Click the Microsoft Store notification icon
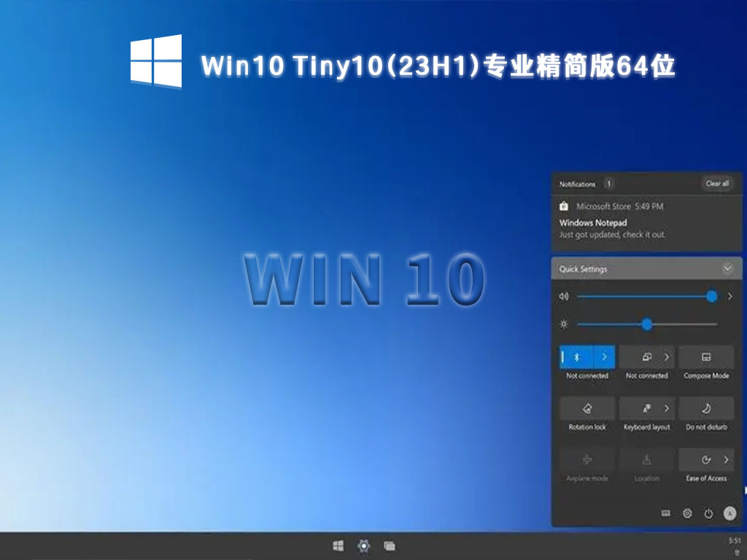 pyautogui.click(x=564, y=206)
